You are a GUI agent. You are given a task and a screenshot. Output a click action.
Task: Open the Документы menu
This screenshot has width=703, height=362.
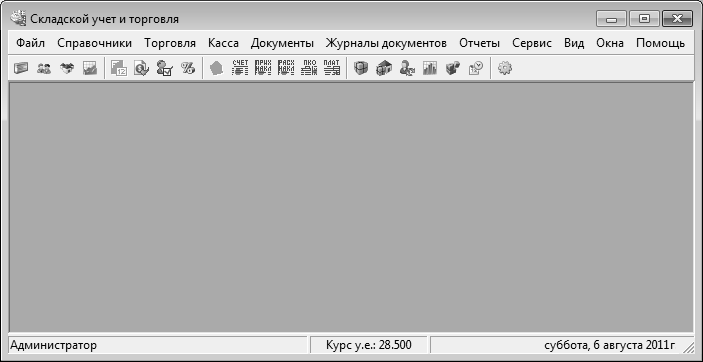[x=282, y=44]
